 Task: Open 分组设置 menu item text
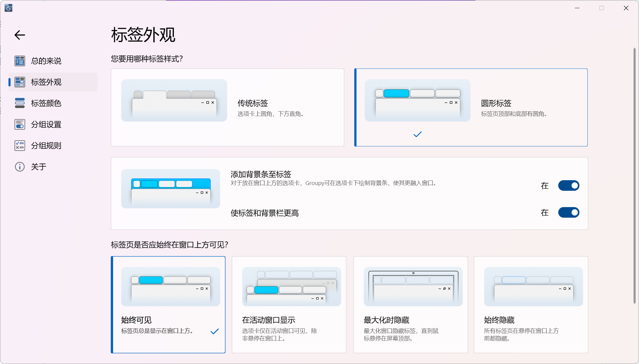(x=46, y=124)
